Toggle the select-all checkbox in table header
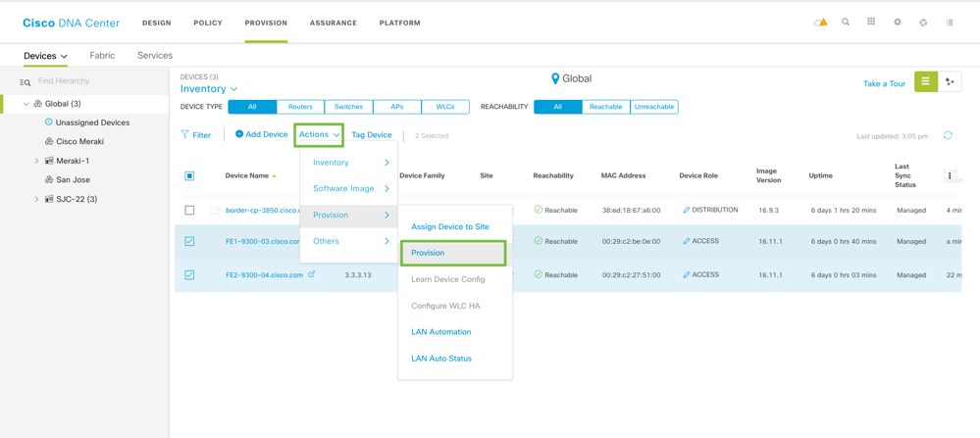This screenshot has height=438, width=980. point(189,176)
